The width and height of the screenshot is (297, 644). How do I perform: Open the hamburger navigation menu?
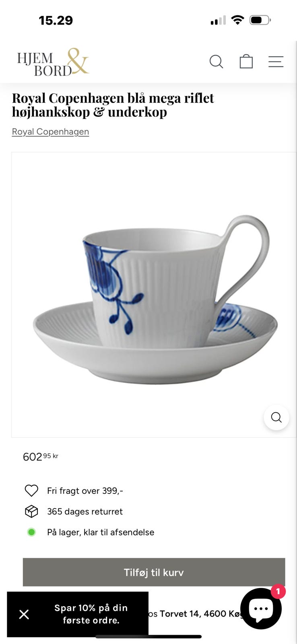click(276, 62)
